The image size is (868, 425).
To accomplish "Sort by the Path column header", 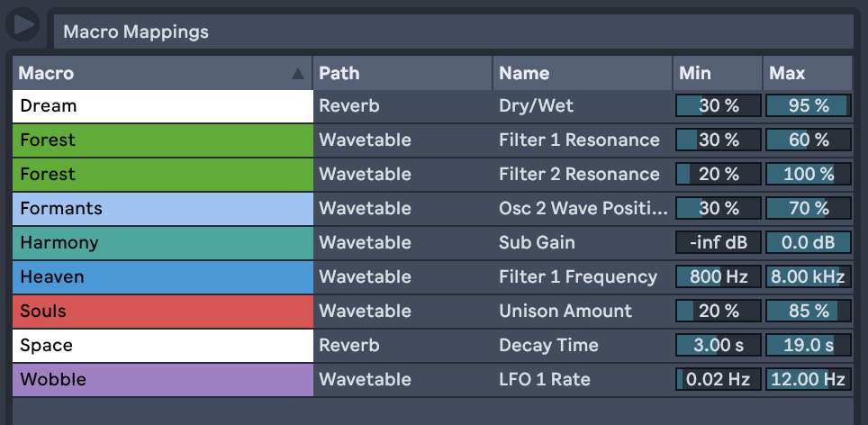I will pos(402,74).
